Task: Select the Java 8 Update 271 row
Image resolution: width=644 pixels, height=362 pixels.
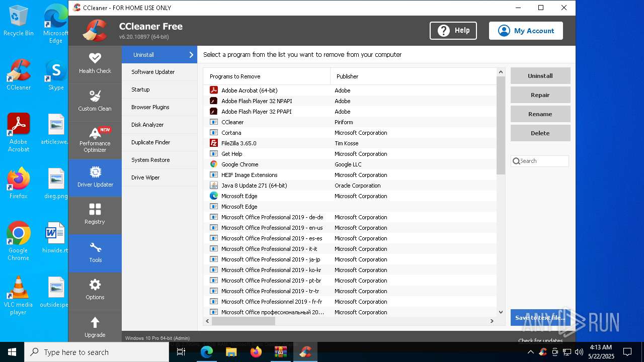Action: coord(350,186)
